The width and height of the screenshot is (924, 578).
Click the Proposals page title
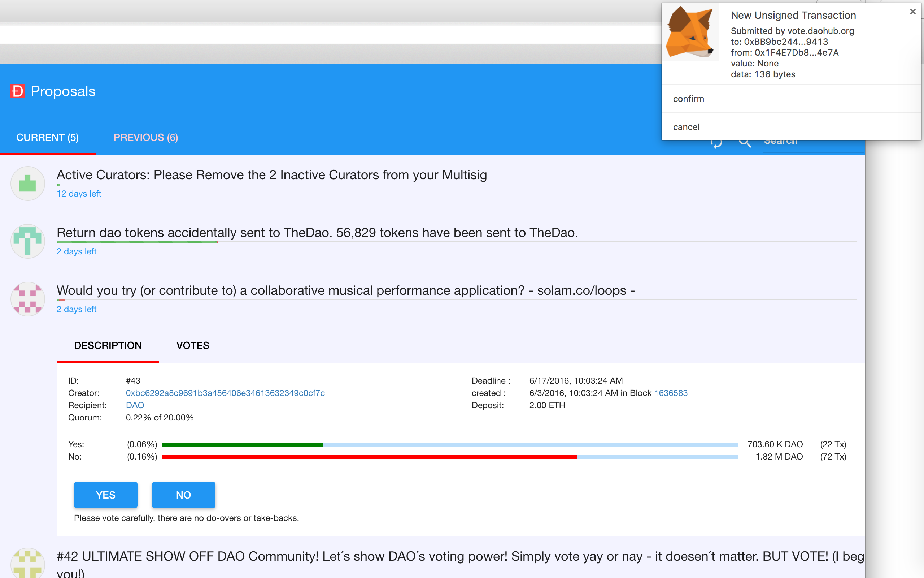click(x=63, y=91)
